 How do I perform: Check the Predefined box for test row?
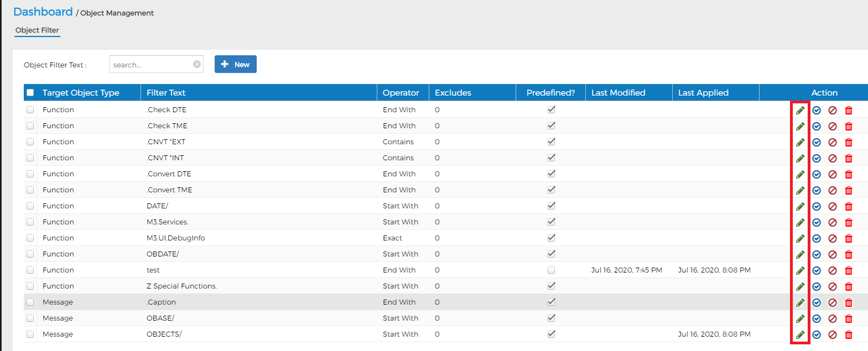pos(551,270)
